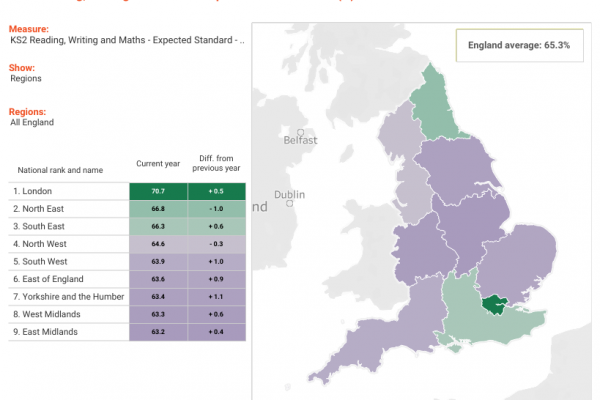Open the Regions filter showing All England
This screenshot has height=400, width=600.
[32, 122]
